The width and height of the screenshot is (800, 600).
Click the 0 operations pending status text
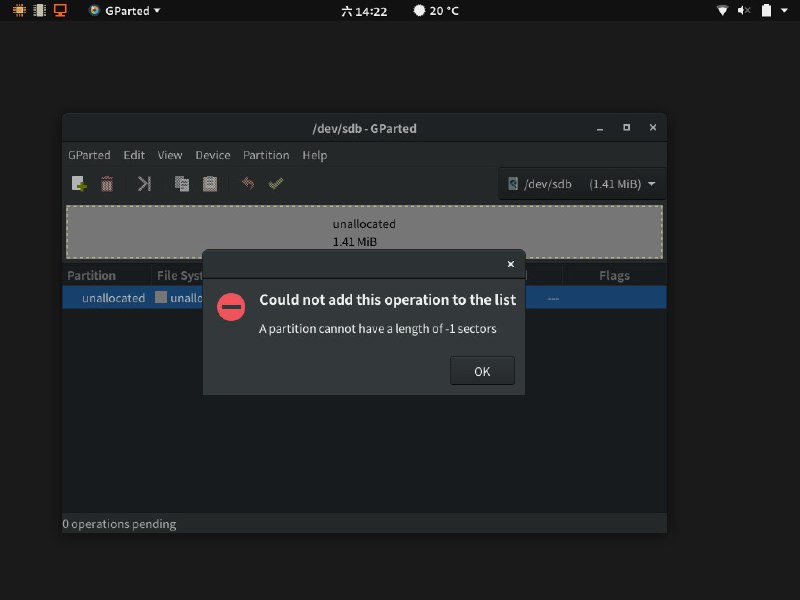pos(119,524)
